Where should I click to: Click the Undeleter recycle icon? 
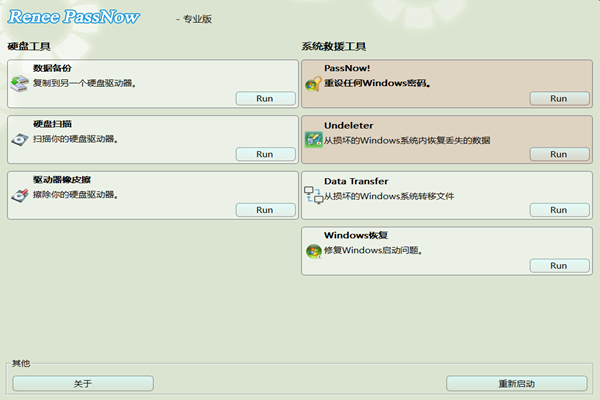click(314, 139)
